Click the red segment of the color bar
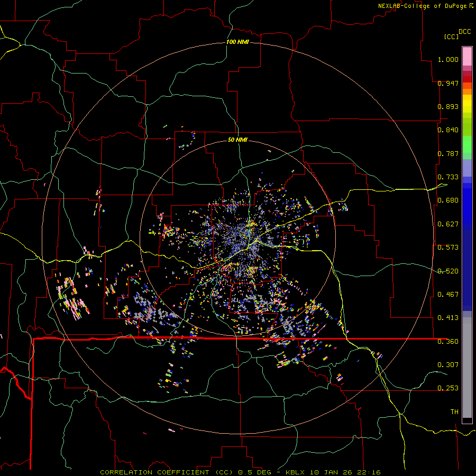Viewport: 476px width, 476px height. [467, 79]
